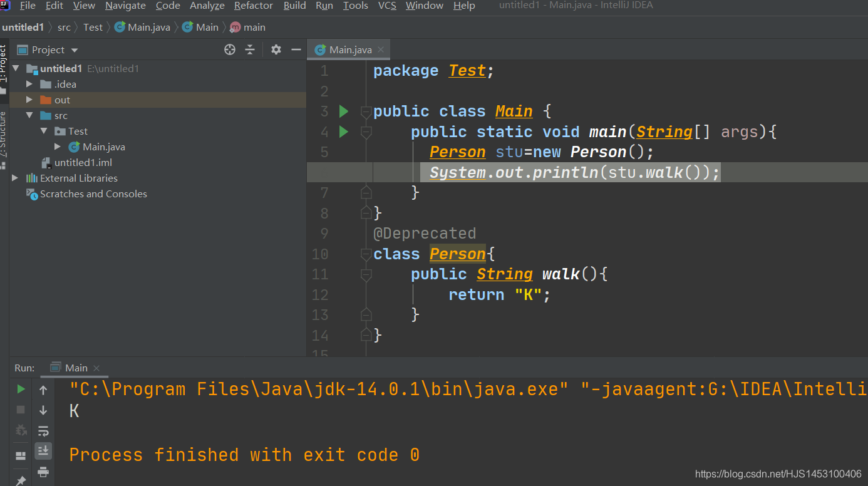The image size is (868, 486).
Task: Click Main.java in the breadcrumb bar
Action: 142,27
